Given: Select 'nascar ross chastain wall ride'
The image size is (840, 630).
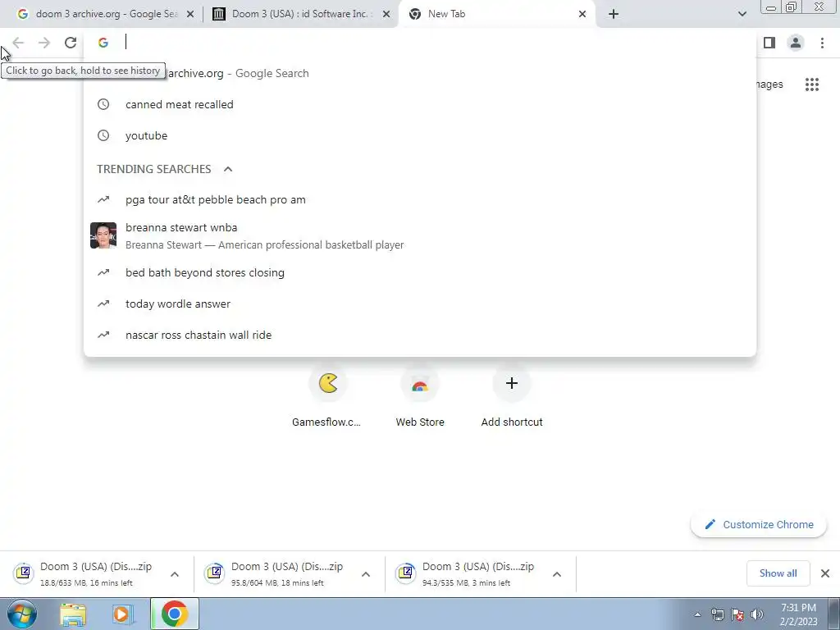Looking at the screenshot, I should [x=420, y=335].
